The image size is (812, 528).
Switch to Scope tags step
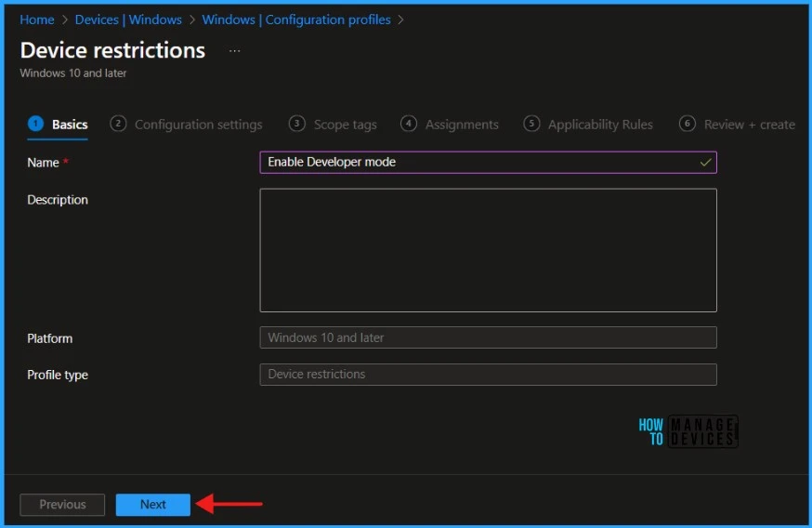pyautogui.click(x=333, y=125)
